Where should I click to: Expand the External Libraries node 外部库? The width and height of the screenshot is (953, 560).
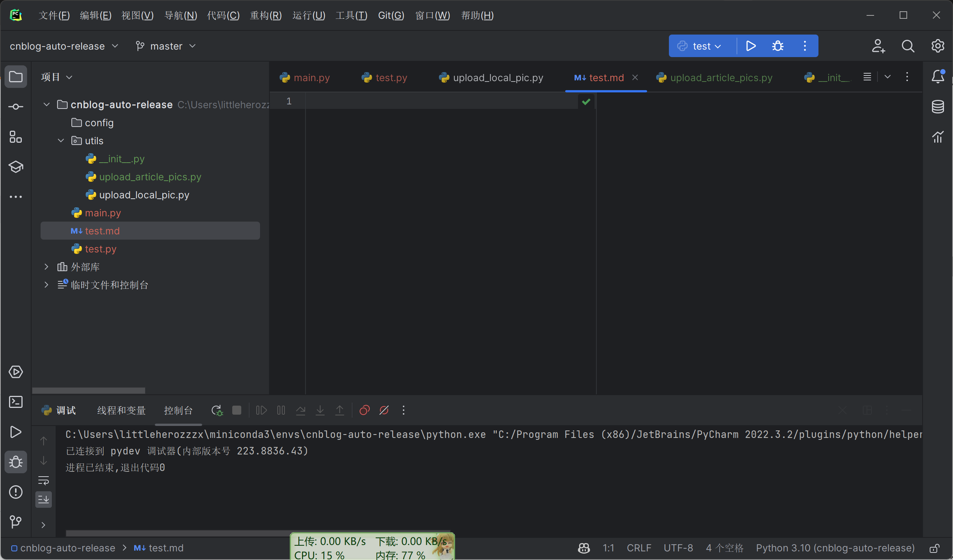[47, 267]
